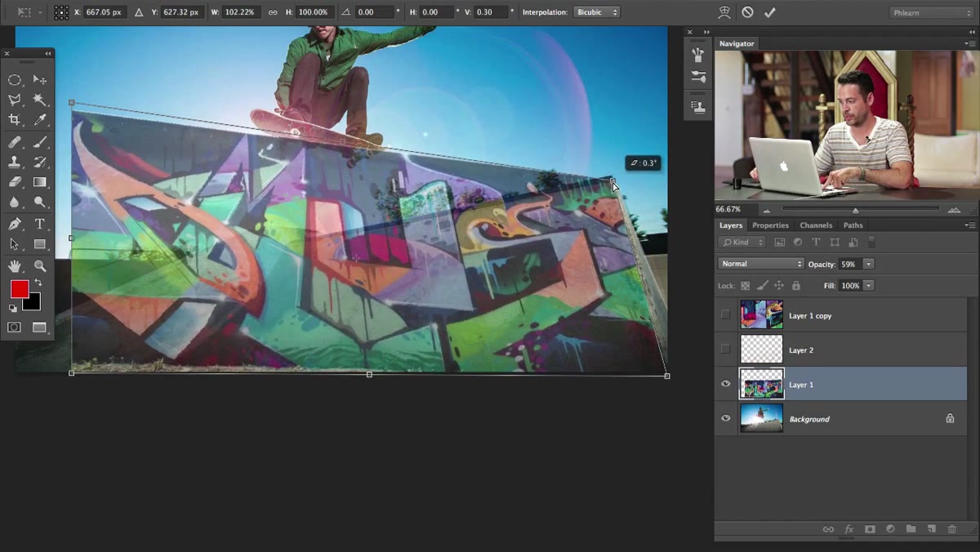This screenshot has width=980, height=552.
Task: Select the Hand tool
Action: point(15,266)
